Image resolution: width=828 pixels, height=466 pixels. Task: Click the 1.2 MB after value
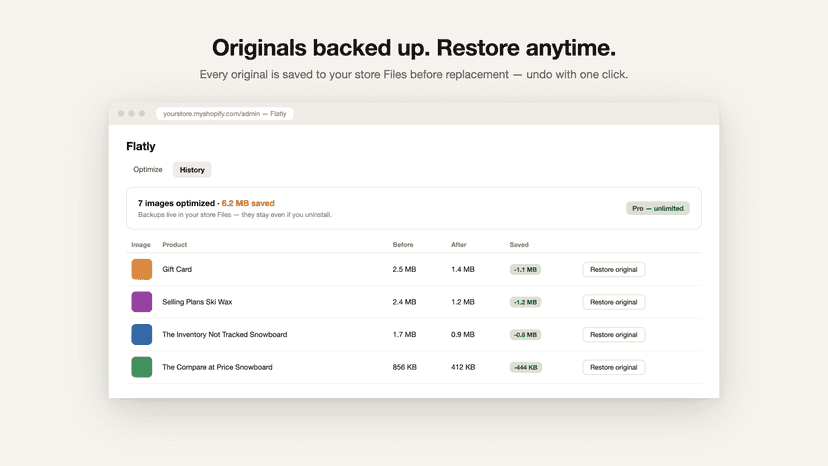click(463, 302)
